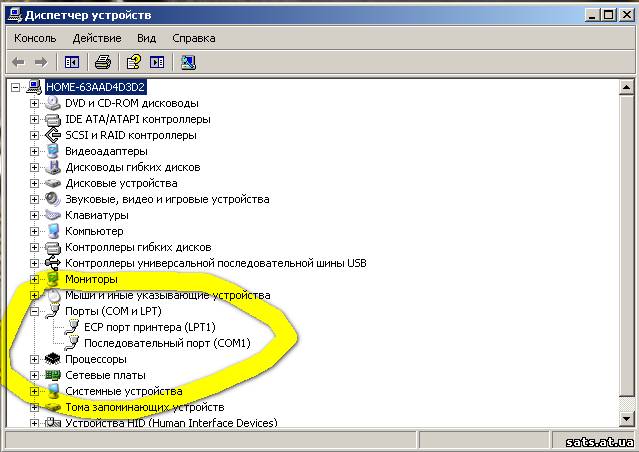Expand SCSI и RAID контроллеры
The height and width of the screenshot is (452, 639).
click(x=34, y=135)
